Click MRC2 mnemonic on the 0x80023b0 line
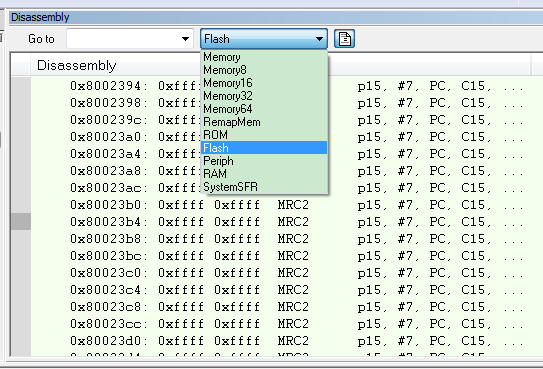The width and height of the screenshot is (543, 369). point(293,205)
